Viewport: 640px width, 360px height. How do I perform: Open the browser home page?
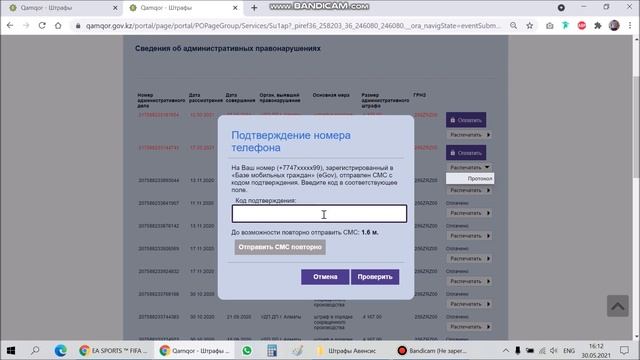point(58,25)
